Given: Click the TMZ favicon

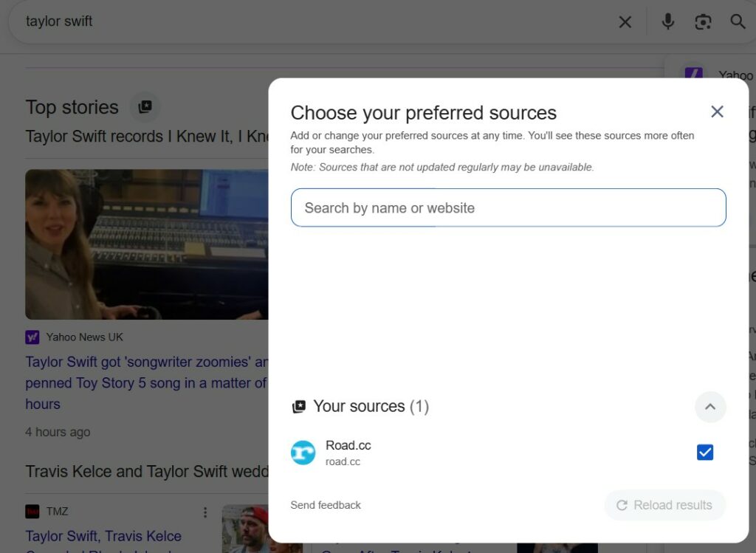Looking at the screenshot, I should coord(32,511).
